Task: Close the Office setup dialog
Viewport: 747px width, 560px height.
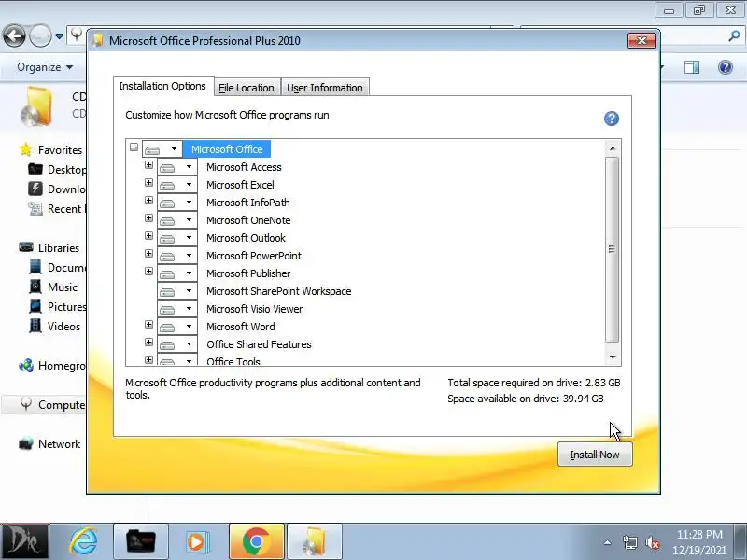Action: coord(641,41)
